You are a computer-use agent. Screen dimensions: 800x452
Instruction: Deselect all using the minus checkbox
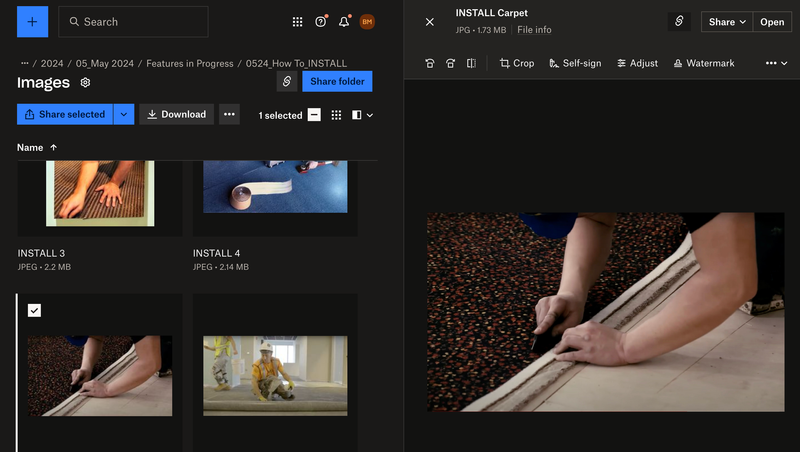(x=314, y=115)
